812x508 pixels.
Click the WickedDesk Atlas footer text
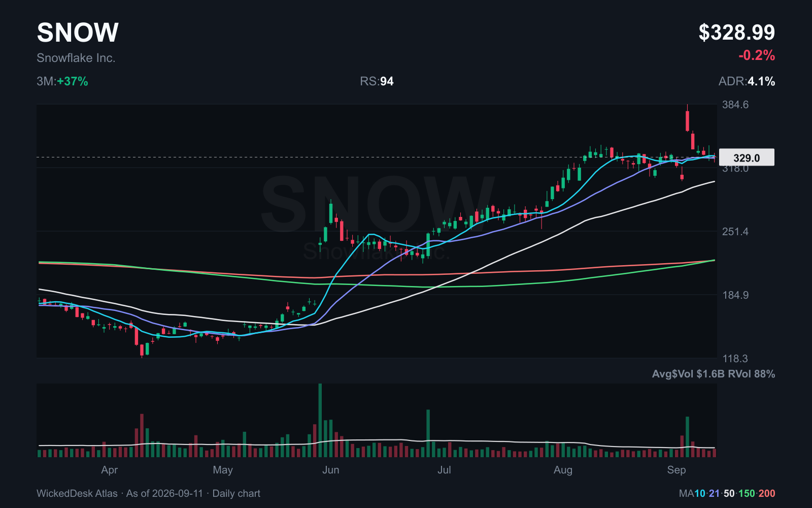[77, 493]
